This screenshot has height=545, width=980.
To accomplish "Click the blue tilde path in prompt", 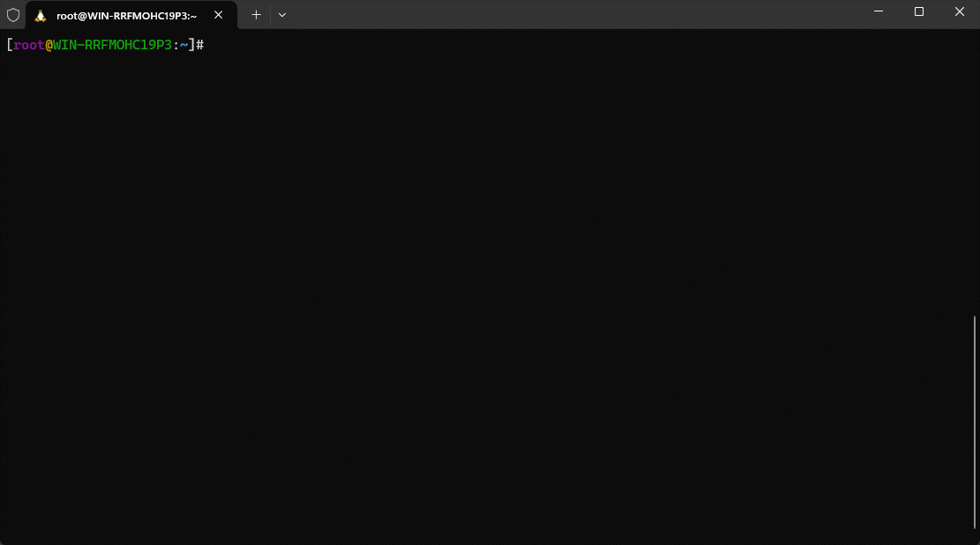I will [x=184, y=45].
